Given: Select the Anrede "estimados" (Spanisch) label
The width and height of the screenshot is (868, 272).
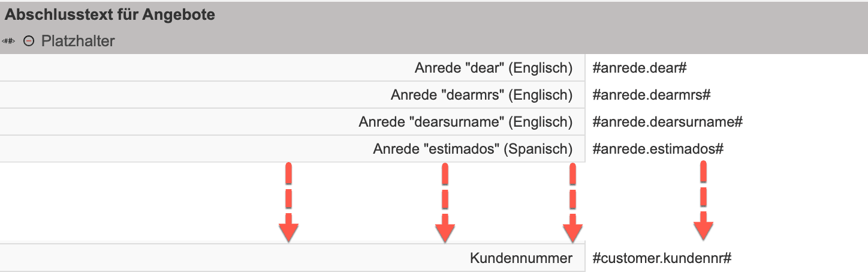Looking at the screenshot, I should [x=472, y=148].
